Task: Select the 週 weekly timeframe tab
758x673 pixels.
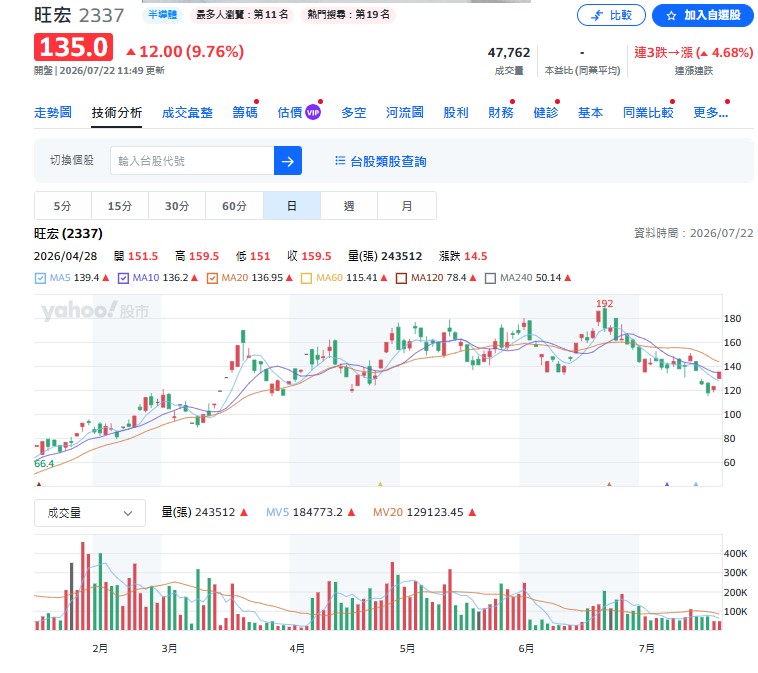Action: click(x=349, y=206)
